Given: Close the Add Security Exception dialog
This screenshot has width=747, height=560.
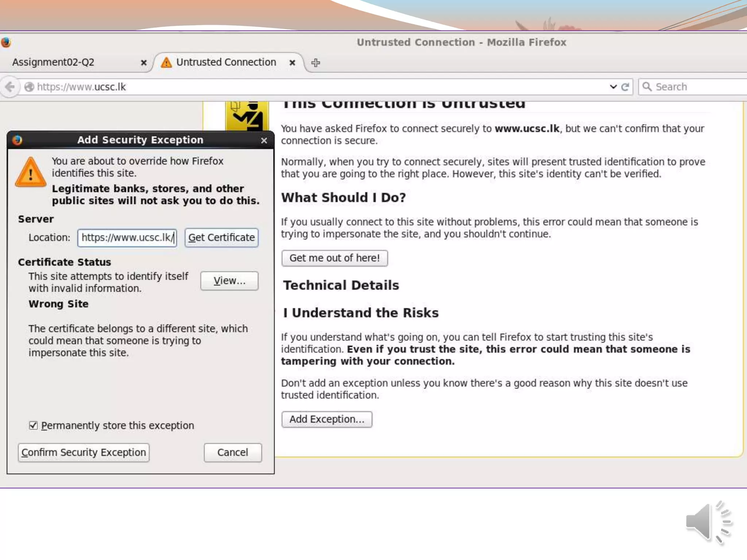Looking at the screenshot, I should point(264,140).
